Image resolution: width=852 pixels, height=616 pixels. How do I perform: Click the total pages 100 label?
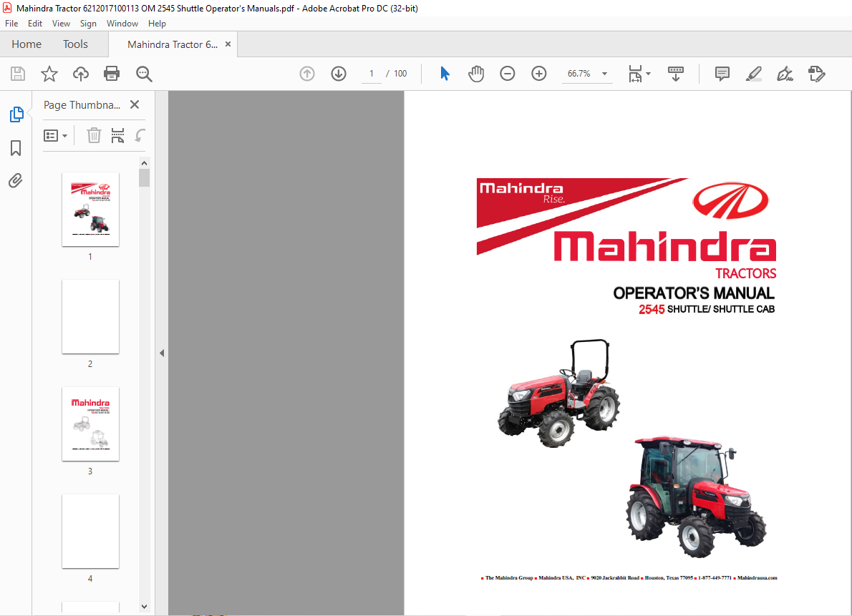coord(400,73)
